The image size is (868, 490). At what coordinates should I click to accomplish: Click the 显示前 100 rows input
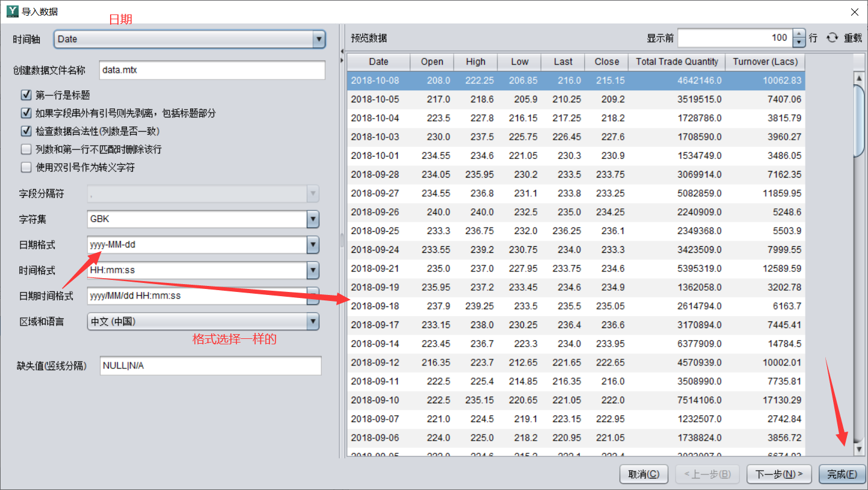coord(735,38)
